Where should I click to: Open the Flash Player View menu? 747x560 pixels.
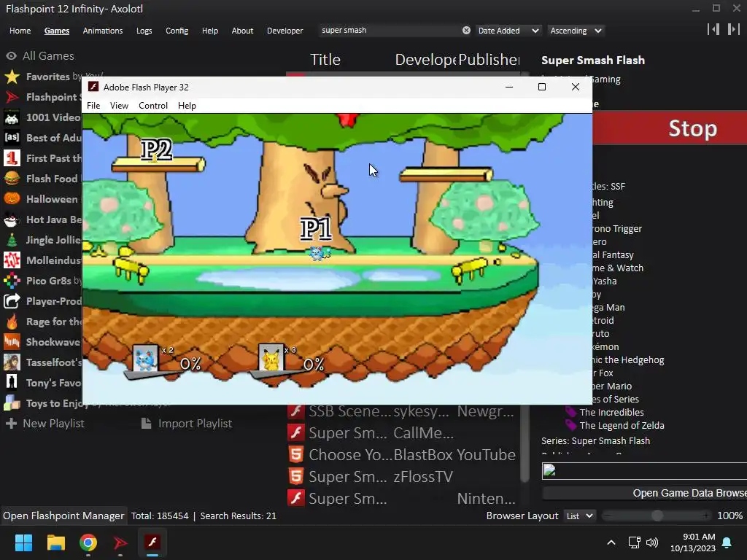(x=119, y=105)
